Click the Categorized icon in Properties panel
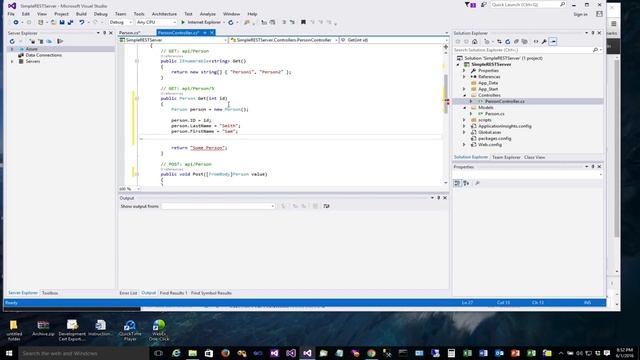 pos(457,183)
